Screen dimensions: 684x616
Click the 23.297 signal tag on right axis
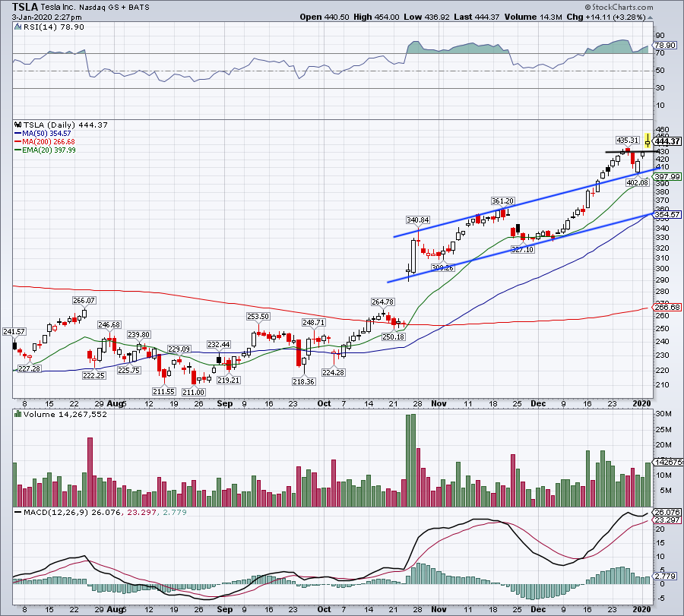(667, 520)
